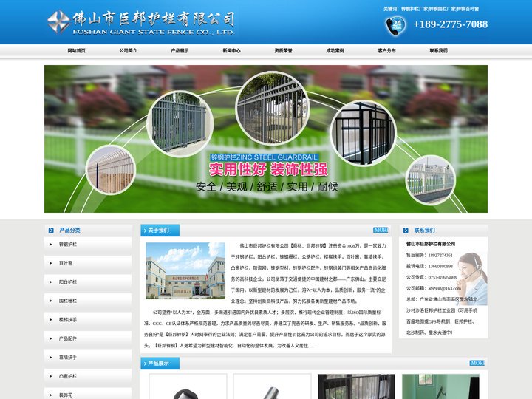Screen dimensions: 532x399
Task: Click the 产品分类 header arrow icon
Action: click(x=51, y=231)
